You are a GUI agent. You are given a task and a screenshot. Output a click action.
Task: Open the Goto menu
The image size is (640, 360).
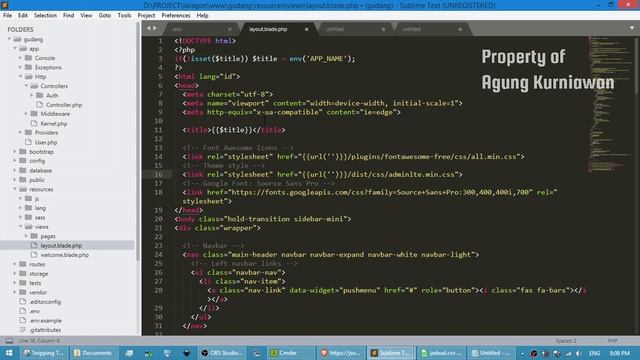[105, 15]
